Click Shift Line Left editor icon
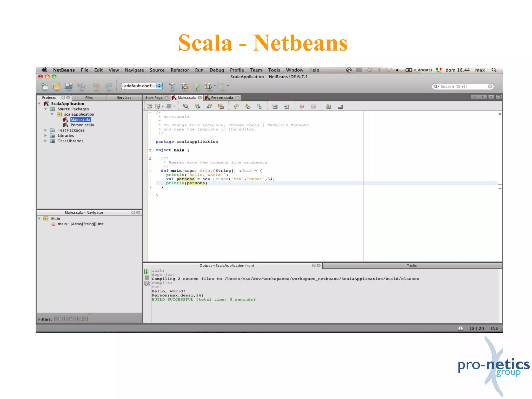532x399 pixels. [275, 106]
